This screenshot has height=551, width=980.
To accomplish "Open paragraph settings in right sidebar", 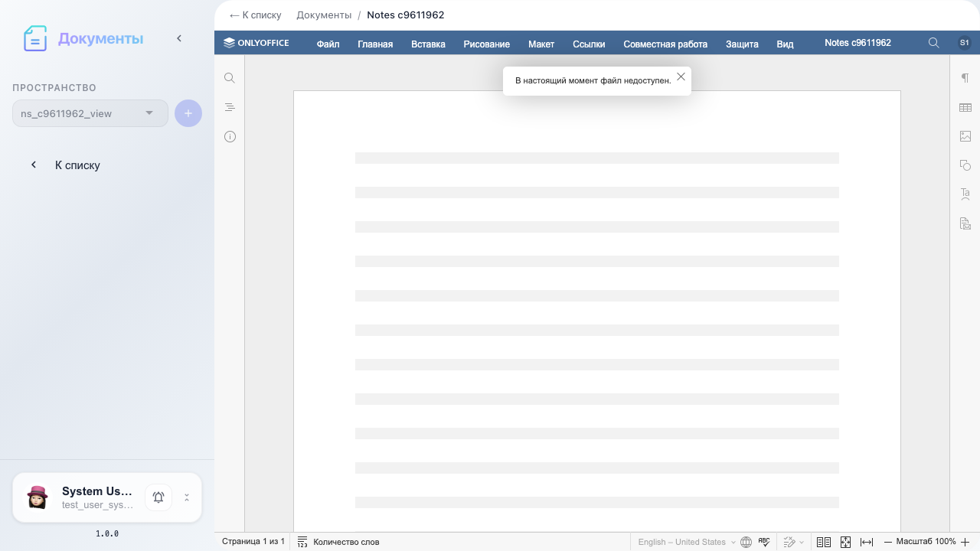I will (965, 78).
